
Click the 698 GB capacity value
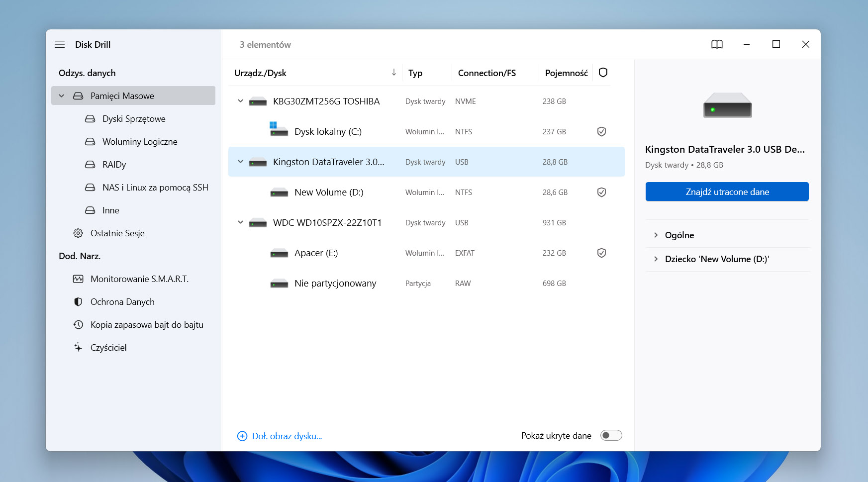(554, 284)
